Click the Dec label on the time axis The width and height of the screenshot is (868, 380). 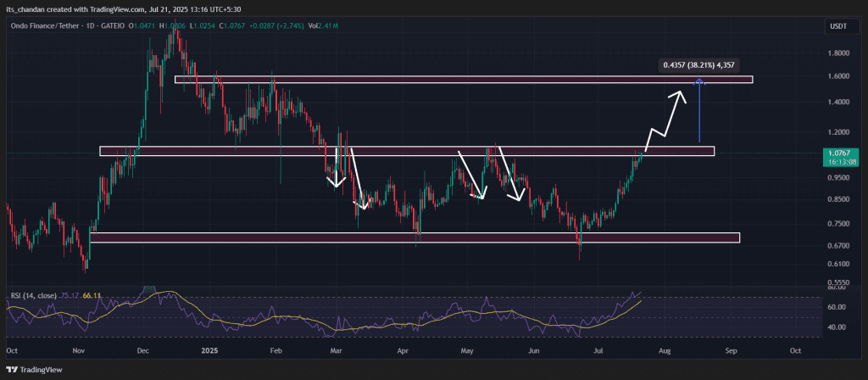143,351
